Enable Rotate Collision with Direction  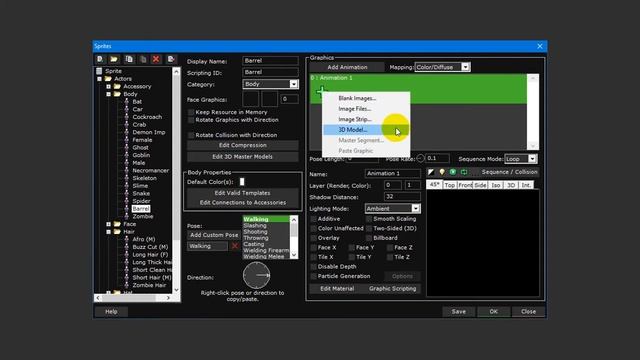pyautogui.click(x=191, y=135)
